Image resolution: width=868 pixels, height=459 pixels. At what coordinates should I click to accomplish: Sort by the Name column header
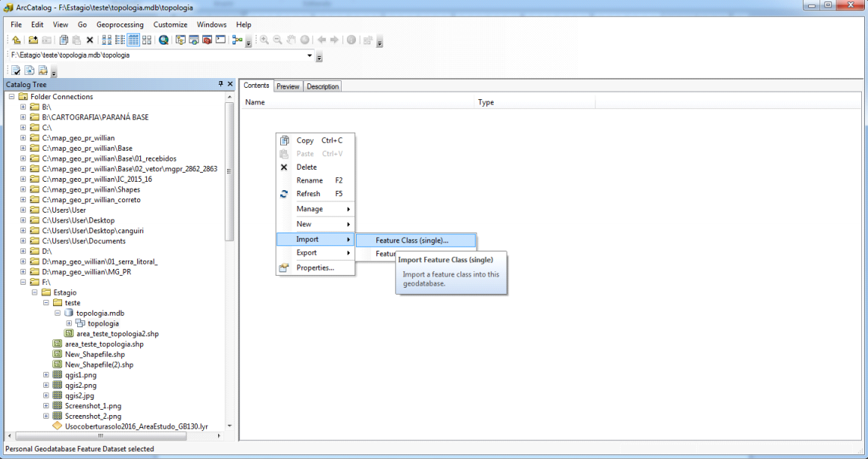click(x=359, y=102)
